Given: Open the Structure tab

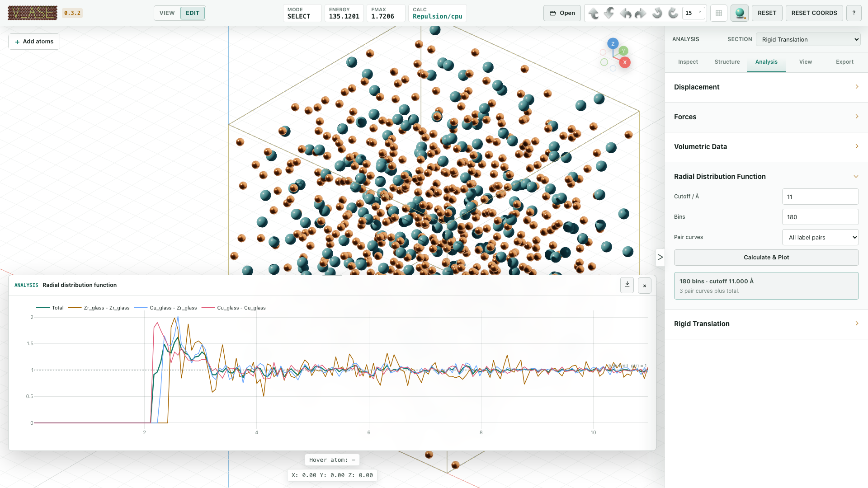Looking at the screenshot, I should coord(727,62).
